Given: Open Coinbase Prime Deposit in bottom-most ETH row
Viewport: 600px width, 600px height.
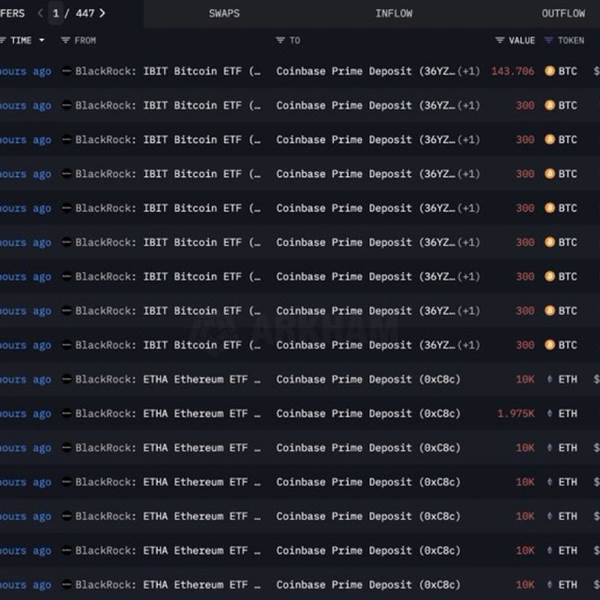Looking at the screenshot, I should pyautogui.click(x=368, y=585).
